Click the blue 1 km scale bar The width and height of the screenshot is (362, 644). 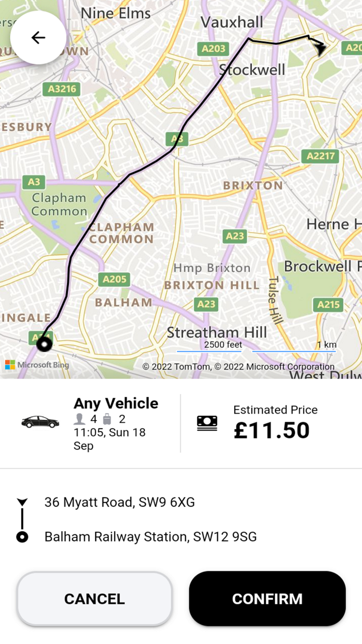click(294, 352)
